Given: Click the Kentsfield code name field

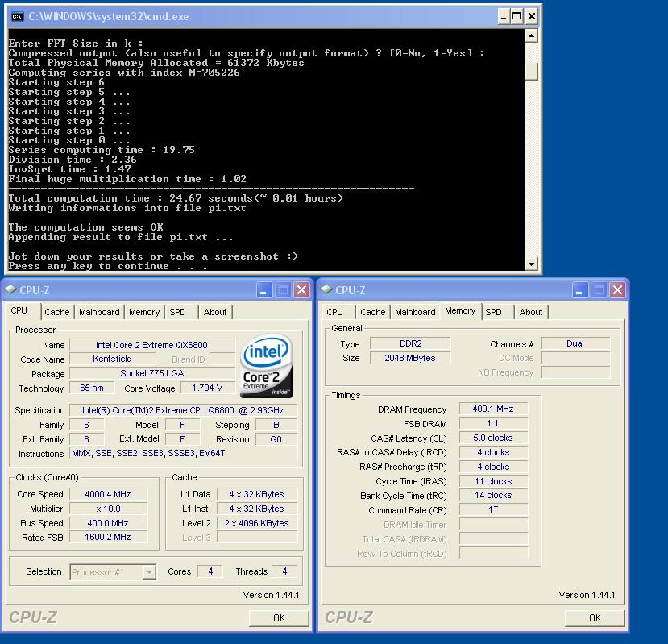Looking at the screenshot, I should 113,359.
